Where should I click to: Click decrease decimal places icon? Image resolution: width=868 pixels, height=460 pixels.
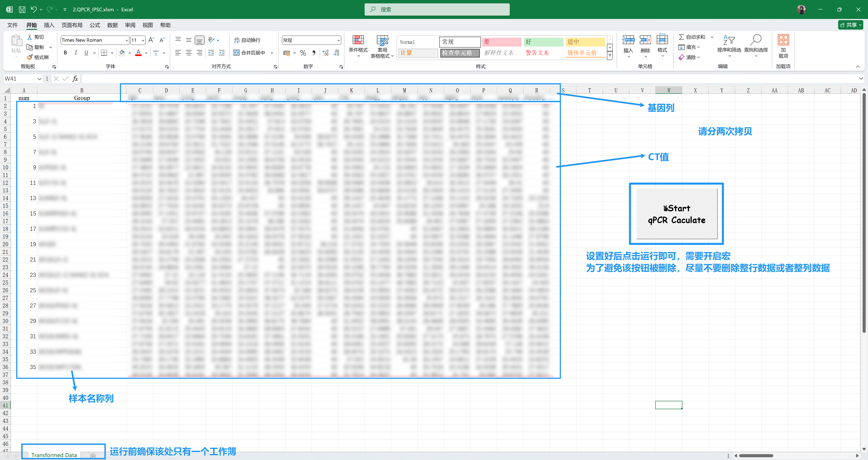336,53
